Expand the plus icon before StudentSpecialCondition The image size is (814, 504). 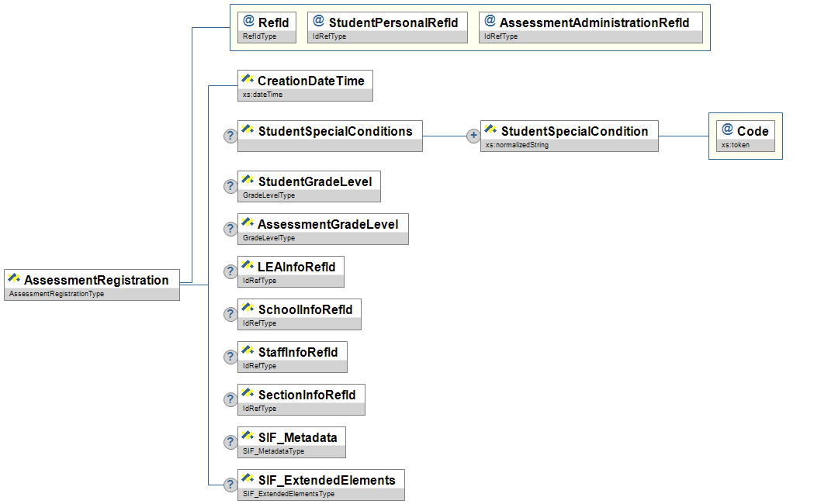(473, 136)
